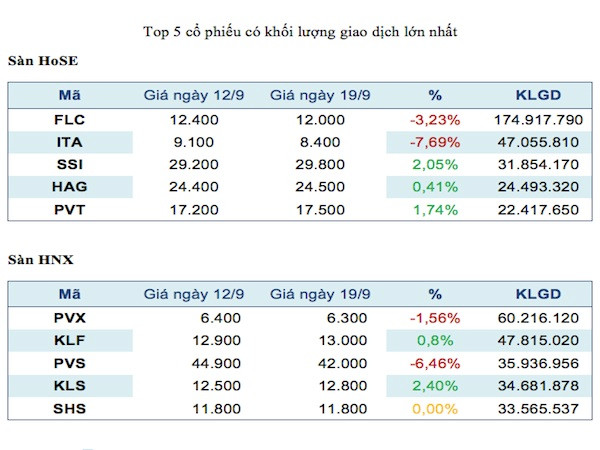Screen dimensions: 600x450
Task: Select the PVS stock code cell
Action: 62,362
